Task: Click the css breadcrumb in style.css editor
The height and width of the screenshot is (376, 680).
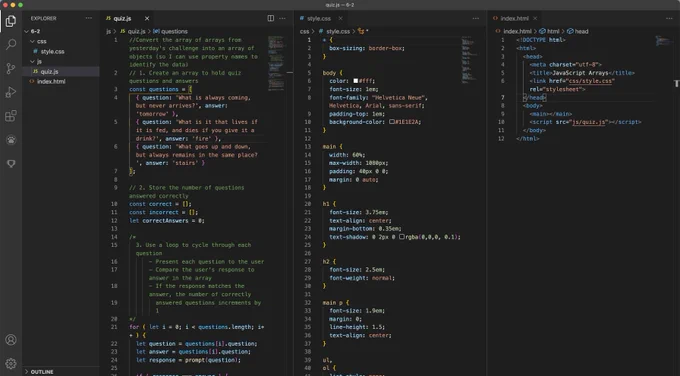Action: (304, 31)
